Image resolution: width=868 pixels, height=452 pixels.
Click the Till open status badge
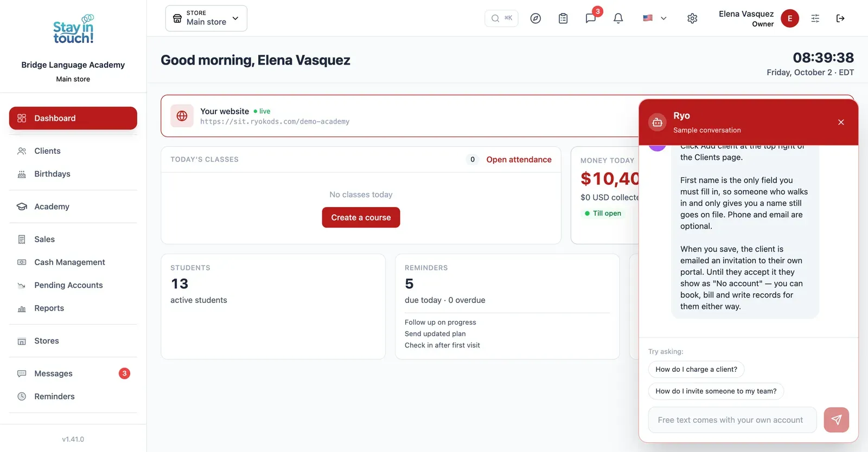point(603,214)
